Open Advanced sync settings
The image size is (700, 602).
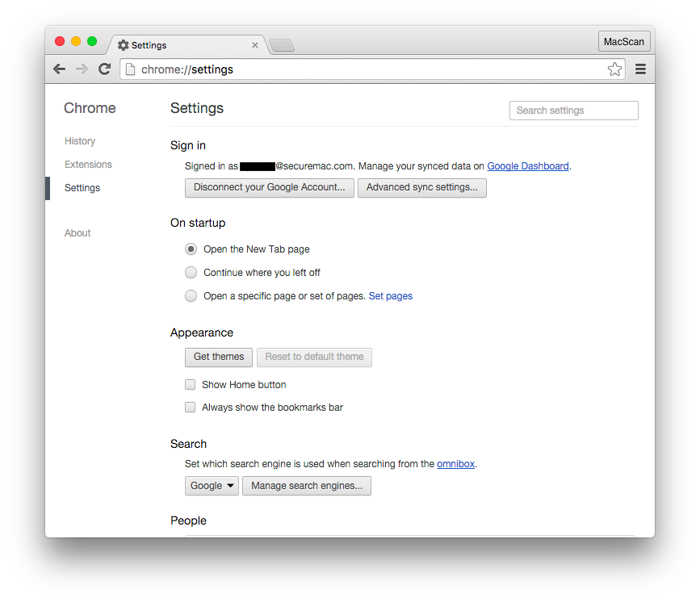[422, 187]
